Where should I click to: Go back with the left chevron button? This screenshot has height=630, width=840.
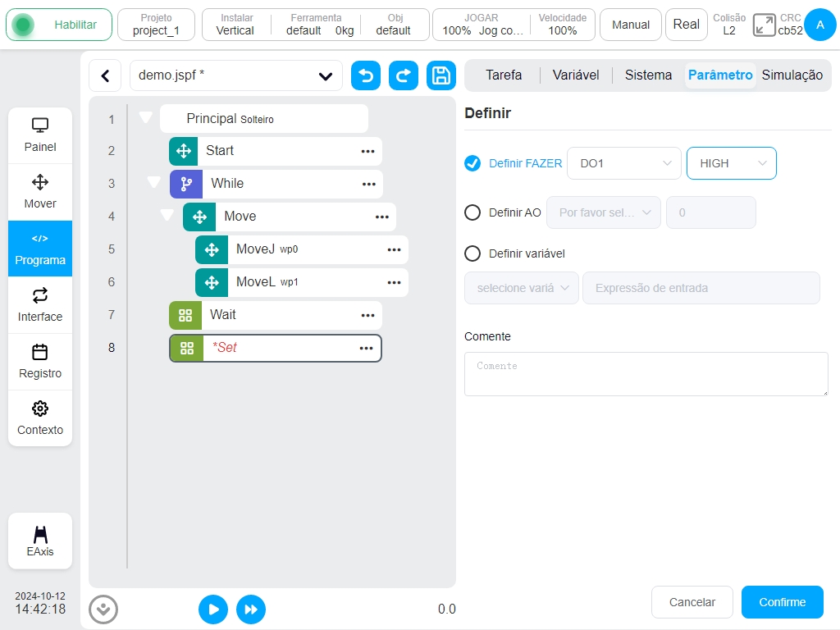(x=106, y=75)
